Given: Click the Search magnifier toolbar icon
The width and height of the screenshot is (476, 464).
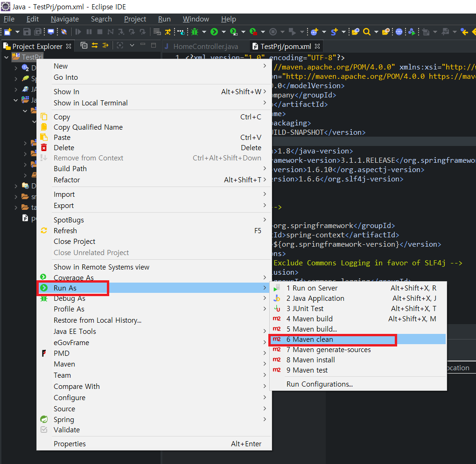Looking at the screenshot, I should click(x=367, y=32).
